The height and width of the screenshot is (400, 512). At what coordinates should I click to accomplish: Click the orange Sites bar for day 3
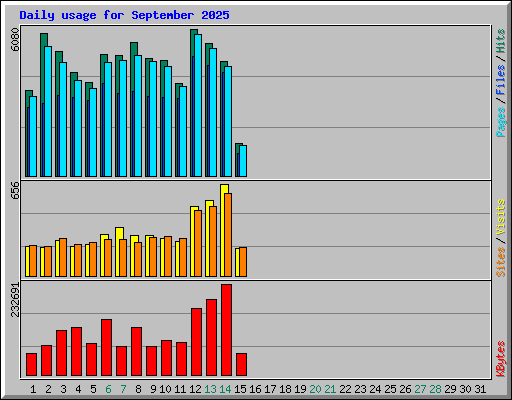(63, 257)
